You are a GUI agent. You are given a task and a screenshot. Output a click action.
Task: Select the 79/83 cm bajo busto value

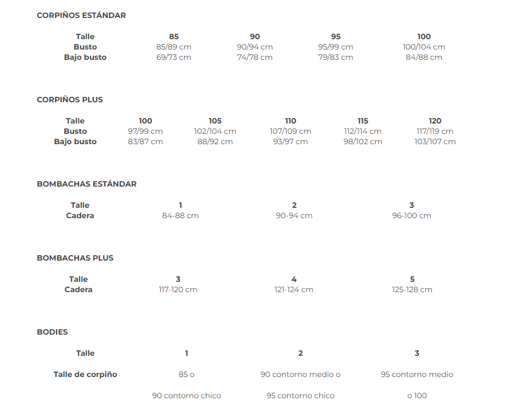click(336, 57)
